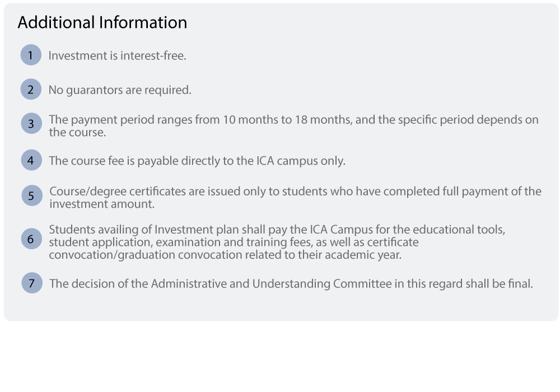The height and width of the screenshot is (392, 560).
Task: Click the text 'Investment is interest-free.'
Action: 118,55
